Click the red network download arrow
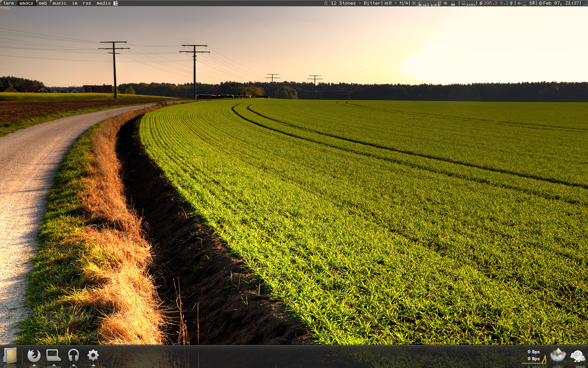This screenshot has height=368, width=588. pyautogui.click(x=481, y=3)
